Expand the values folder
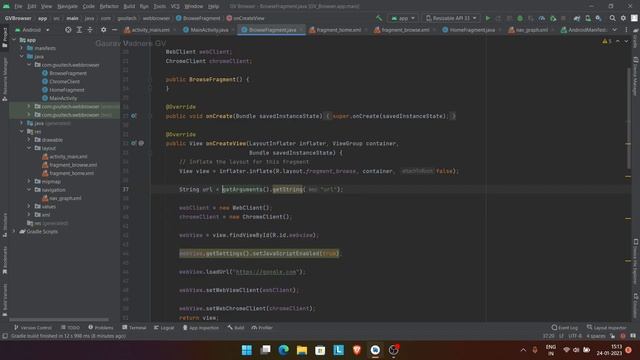640x360 pixels. pyautogui.click(x=29, y=207)
